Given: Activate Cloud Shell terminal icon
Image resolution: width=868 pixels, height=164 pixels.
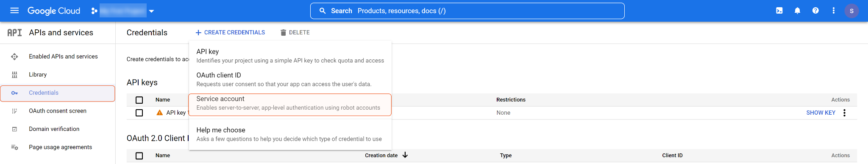Looking at the screenshot, I should pos(779,11).
